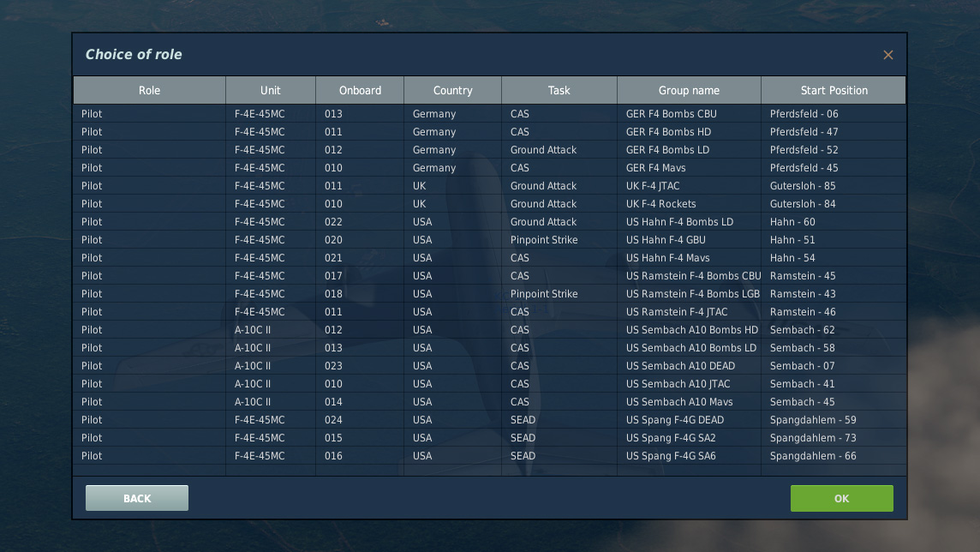Click the Task column header

click(x=559, y=90)
